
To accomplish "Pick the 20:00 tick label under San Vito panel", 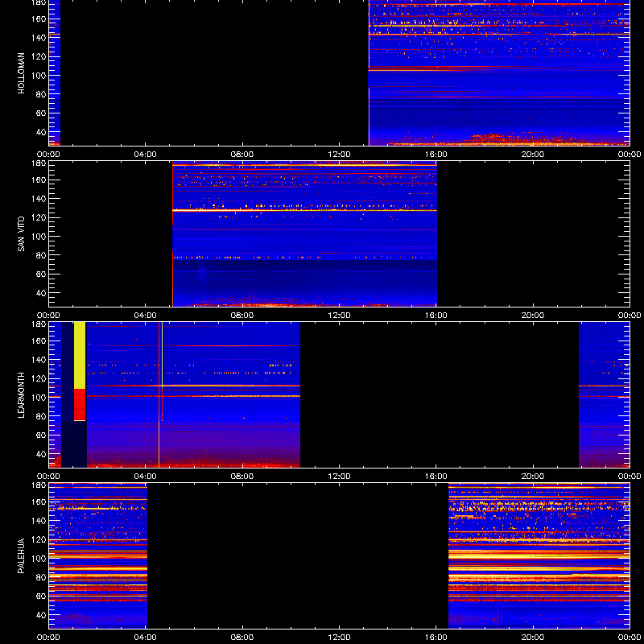I will pos(533,316).
